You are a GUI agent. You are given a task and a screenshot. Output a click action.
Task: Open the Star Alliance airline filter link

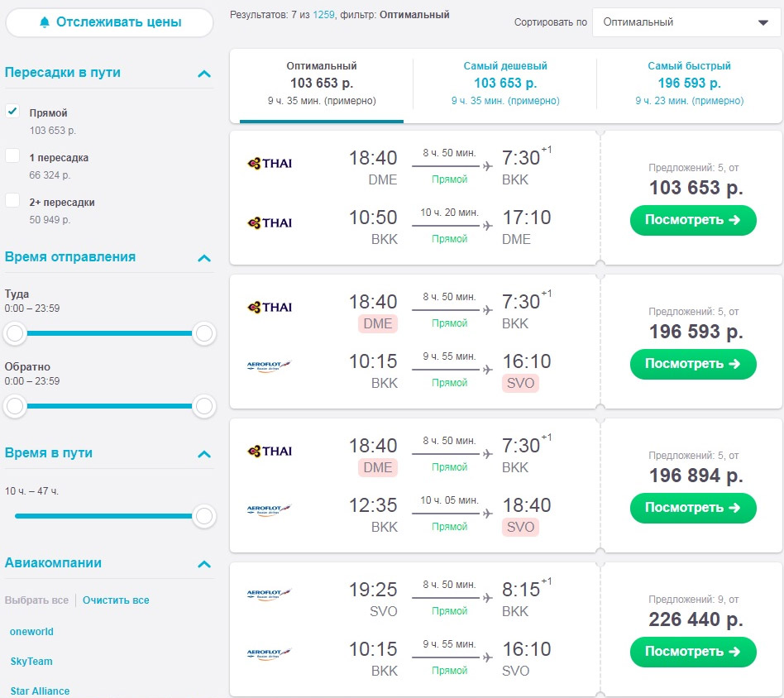(x=40, y=691)
